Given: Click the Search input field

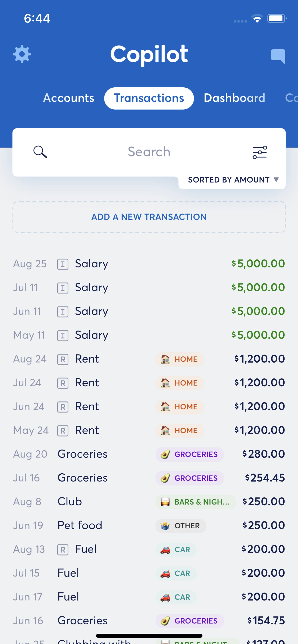Looking at the screenshot, I should pos(149,152).
